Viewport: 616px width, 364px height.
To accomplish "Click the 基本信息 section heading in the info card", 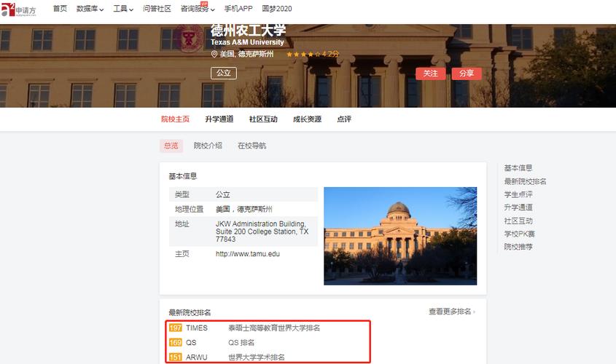I will 183,176.
